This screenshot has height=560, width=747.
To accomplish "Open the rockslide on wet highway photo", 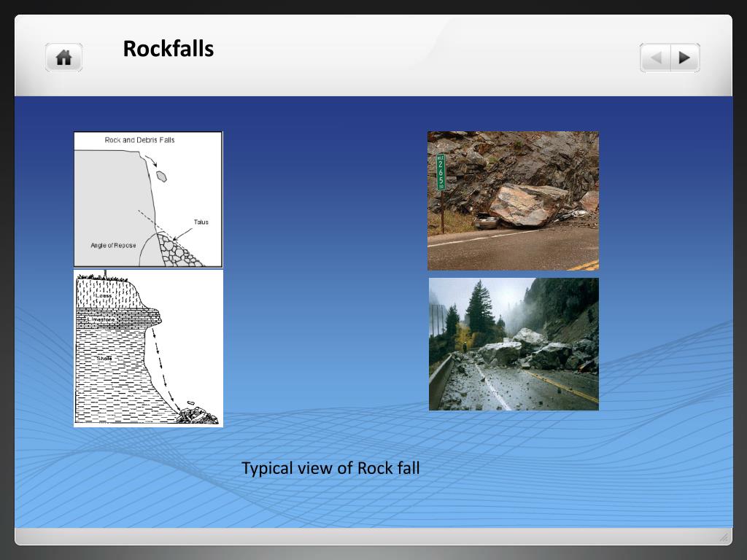I will click(514, 343).
